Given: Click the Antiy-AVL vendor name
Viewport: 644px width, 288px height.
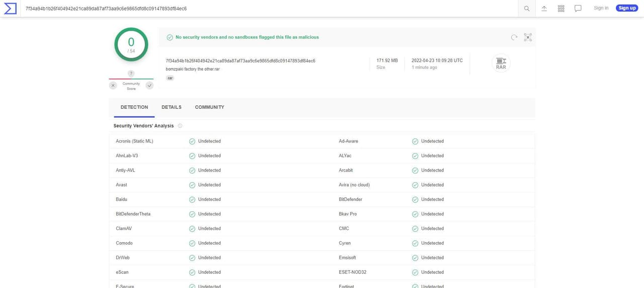Looking at the screenshot, I should pyautogui.click(x=125, y=170).
